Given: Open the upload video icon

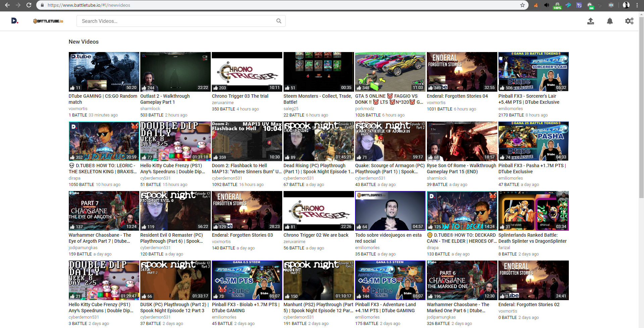Looking at the screenshot, I should click(x=591, y=21).
